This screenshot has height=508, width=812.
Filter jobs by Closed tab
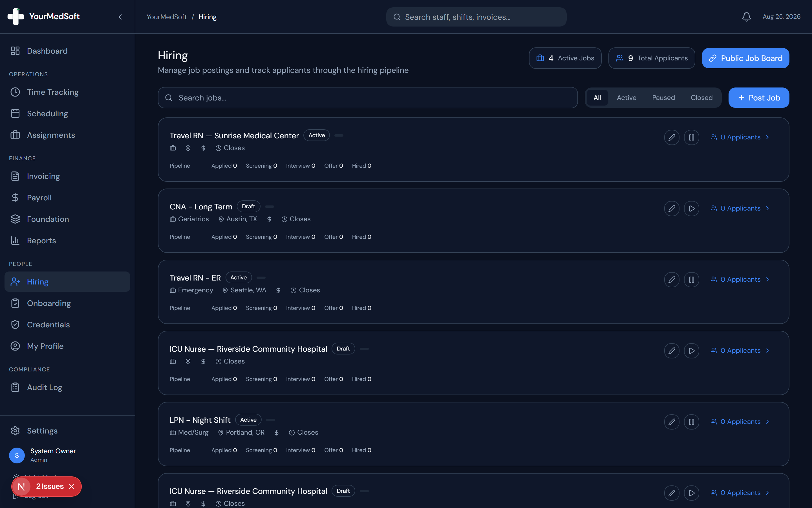701,98
